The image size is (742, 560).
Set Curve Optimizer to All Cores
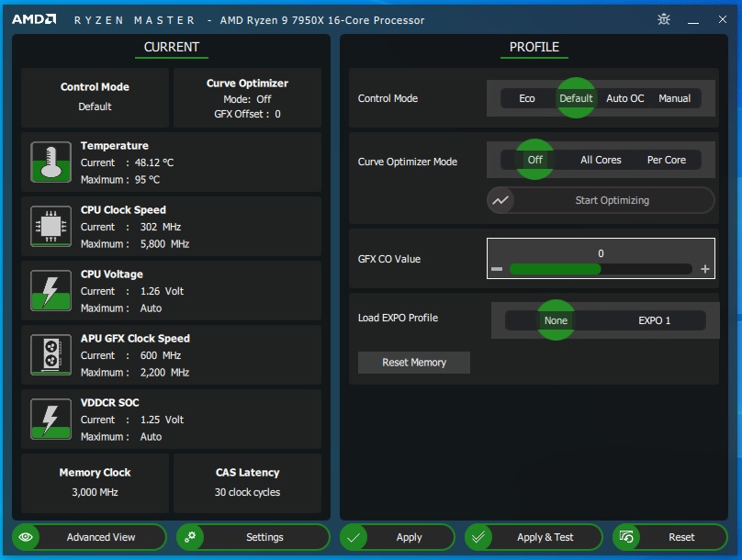[601, 160]
